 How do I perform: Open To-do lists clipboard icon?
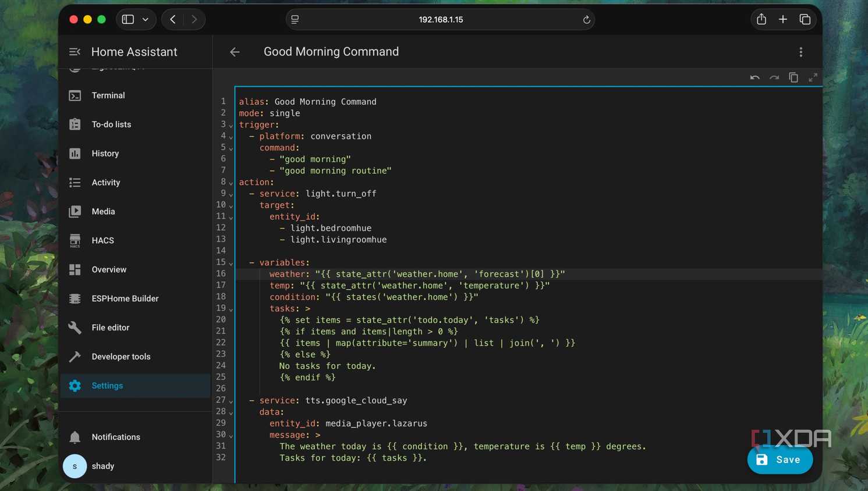click(x=75, y=124)
